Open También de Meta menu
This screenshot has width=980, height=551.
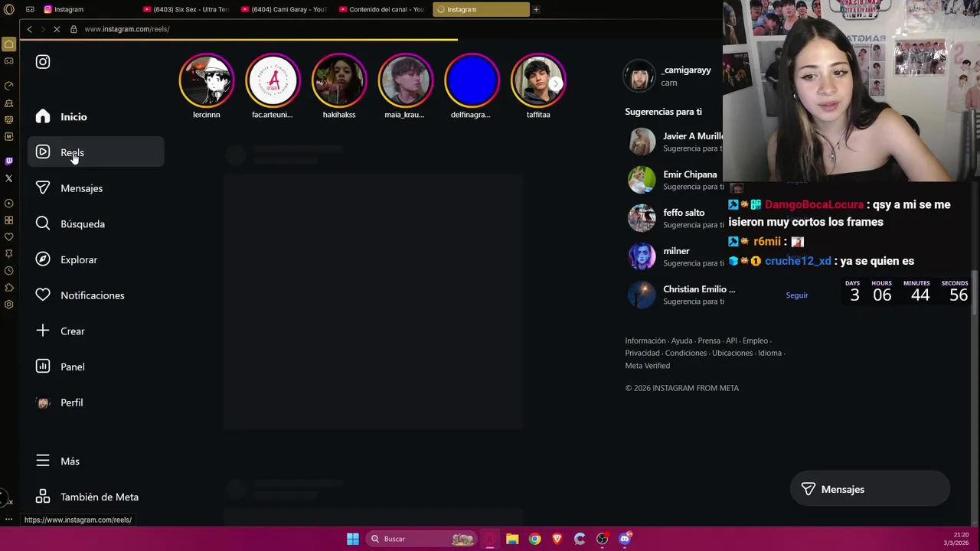click(96, 497)
